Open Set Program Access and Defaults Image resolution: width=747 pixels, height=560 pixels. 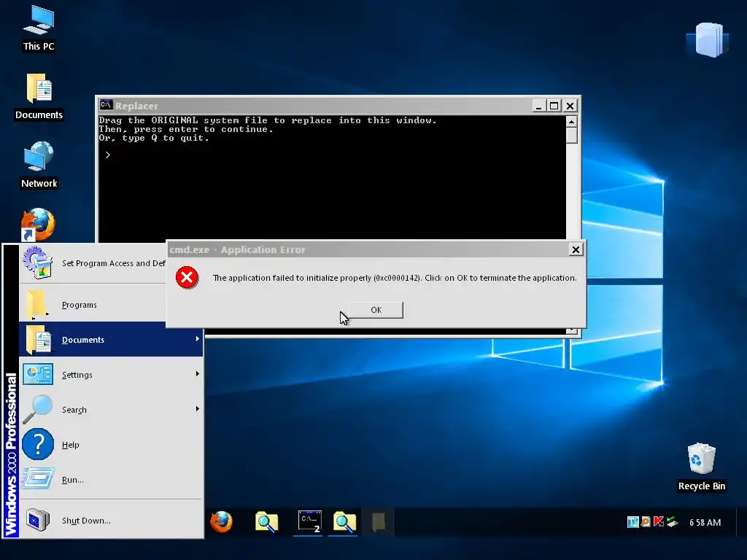(x=94, y=262)
